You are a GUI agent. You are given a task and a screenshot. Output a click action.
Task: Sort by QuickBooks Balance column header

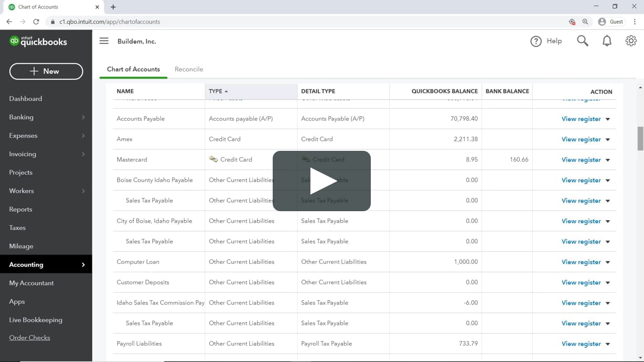(x=444, y=91)
